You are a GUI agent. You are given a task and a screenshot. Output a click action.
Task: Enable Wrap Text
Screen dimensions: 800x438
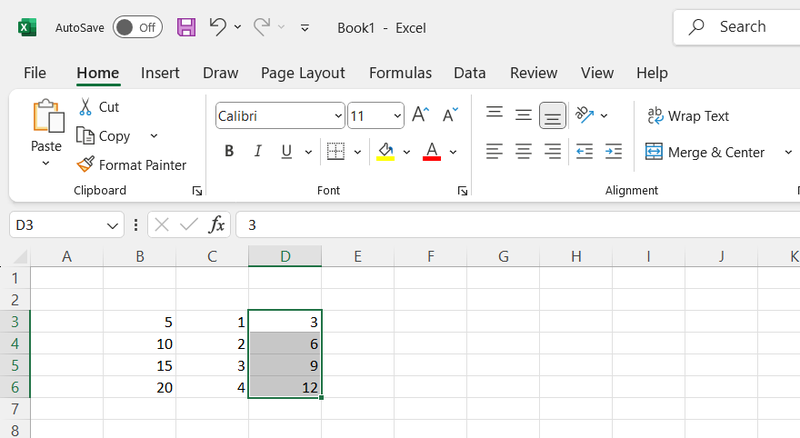(688, 116)
